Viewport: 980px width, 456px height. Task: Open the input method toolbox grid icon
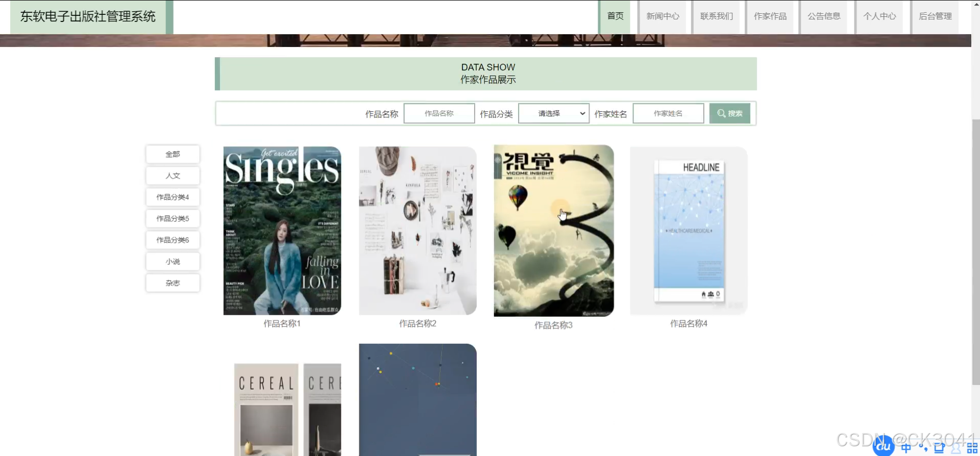click(x=972, y=448)
